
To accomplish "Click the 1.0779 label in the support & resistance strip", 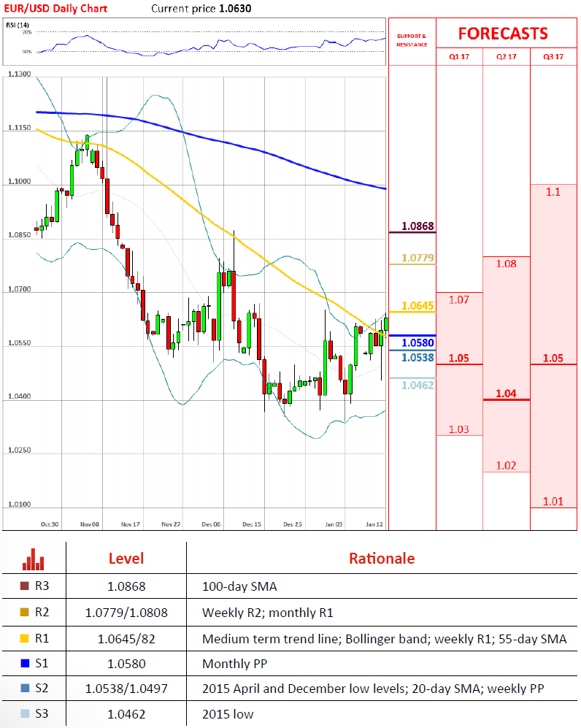I will (418, 258).
